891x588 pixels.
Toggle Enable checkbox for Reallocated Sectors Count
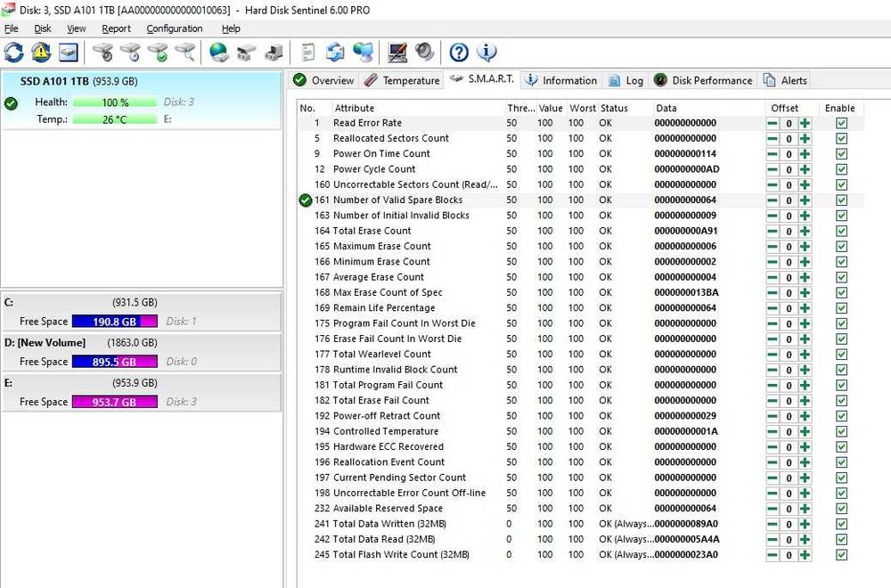842,139
